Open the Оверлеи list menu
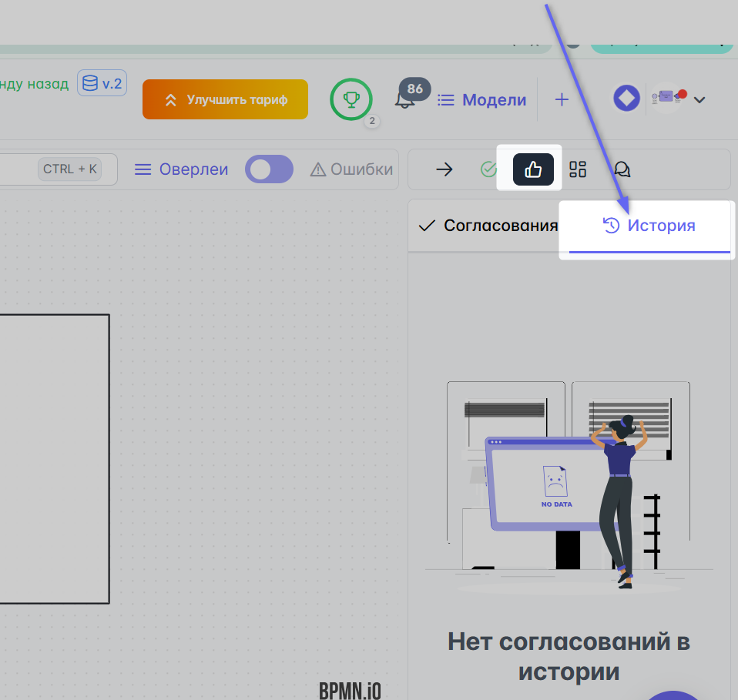The width and height of the screenshot is (738, 700). point(182,169)
